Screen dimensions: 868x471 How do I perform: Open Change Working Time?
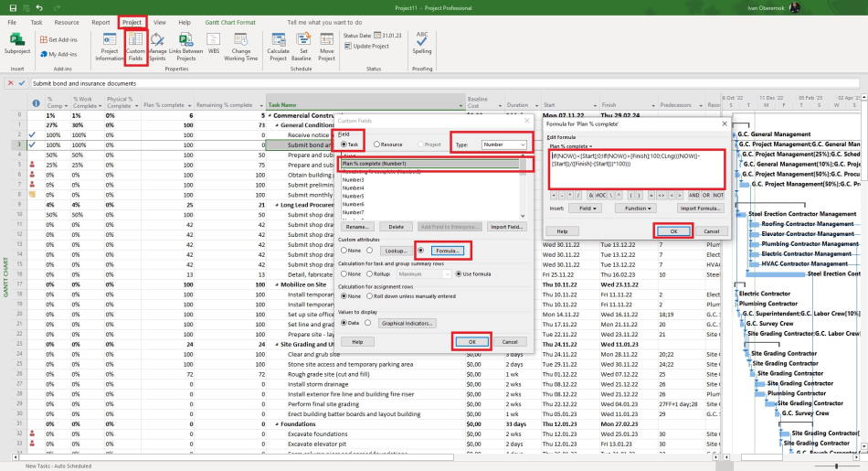point(241,48)
